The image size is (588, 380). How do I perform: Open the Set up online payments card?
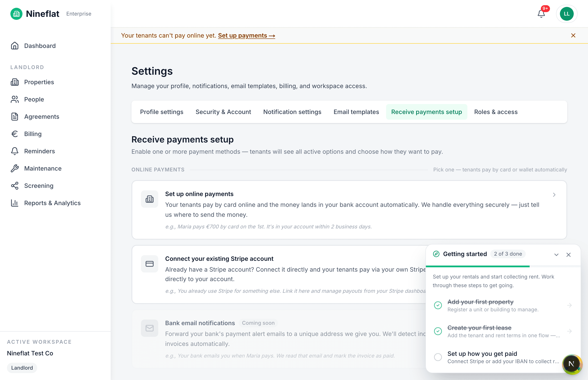349,210
